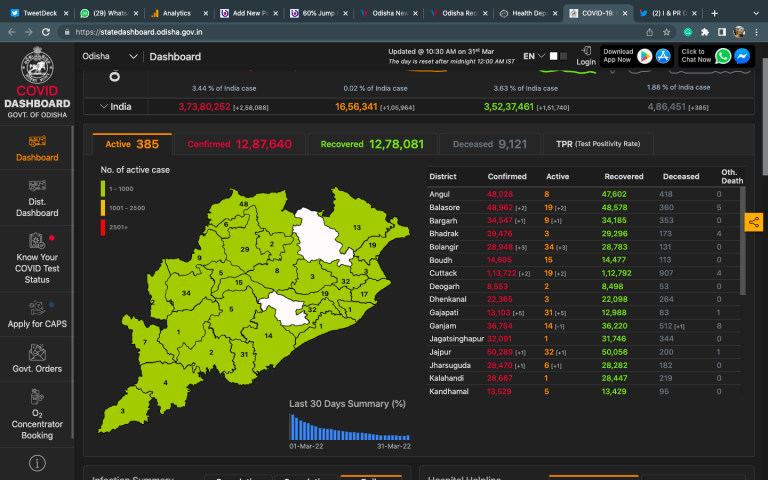
Task: Click the orange share icon
Action: [753, 221]
